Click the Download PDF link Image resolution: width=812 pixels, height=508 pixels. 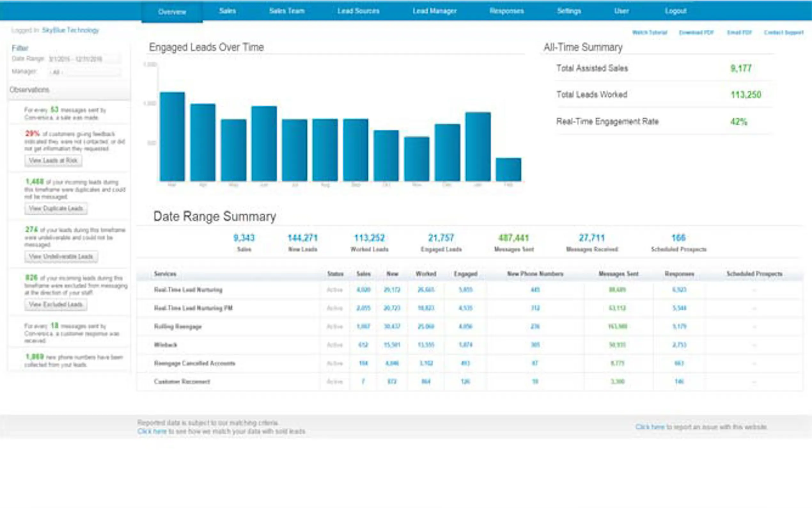tap(696, 33)
